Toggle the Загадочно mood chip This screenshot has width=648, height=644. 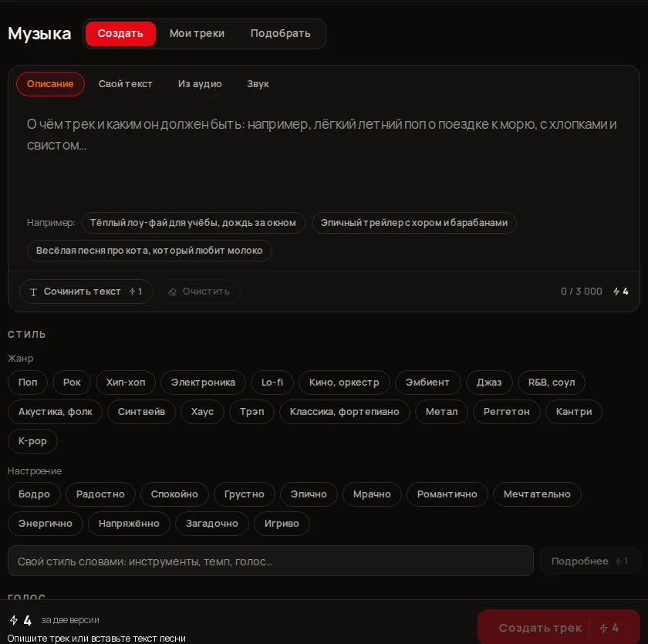[x=211, y=524]
